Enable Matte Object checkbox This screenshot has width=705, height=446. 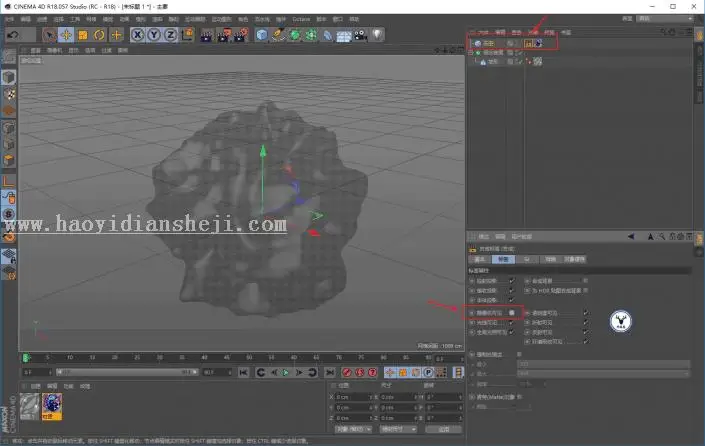(x=519, y=397)
